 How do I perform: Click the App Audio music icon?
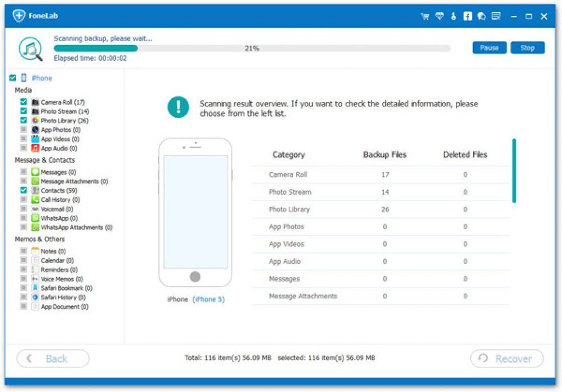(35, 148)
